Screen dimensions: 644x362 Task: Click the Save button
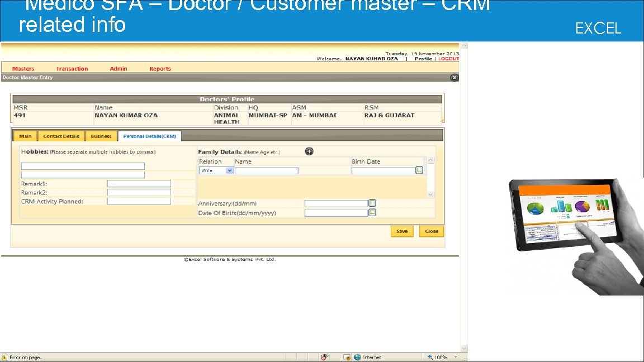[x=402, y=231]
